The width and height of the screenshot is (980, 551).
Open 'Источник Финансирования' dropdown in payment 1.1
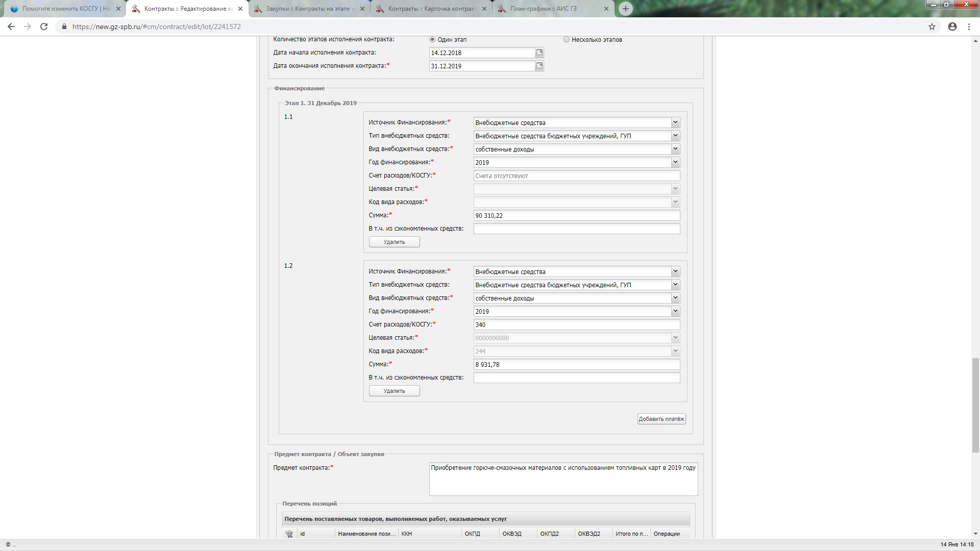tap(675, 122)
